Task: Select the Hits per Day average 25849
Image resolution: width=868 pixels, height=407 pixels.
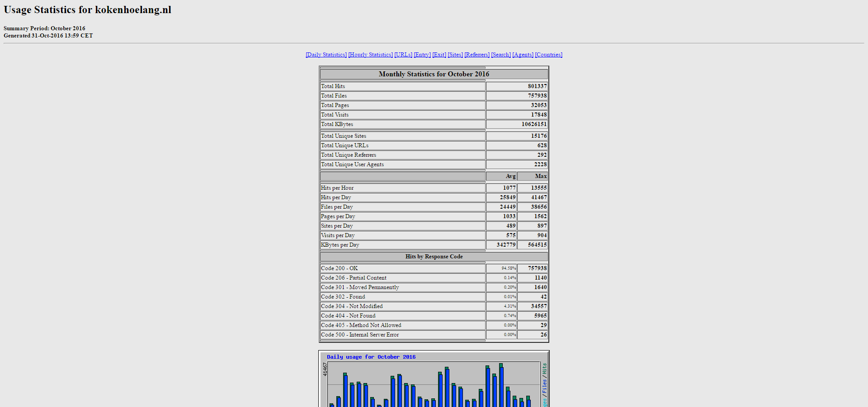Action: pyautogui.click(x=508, y=197)
